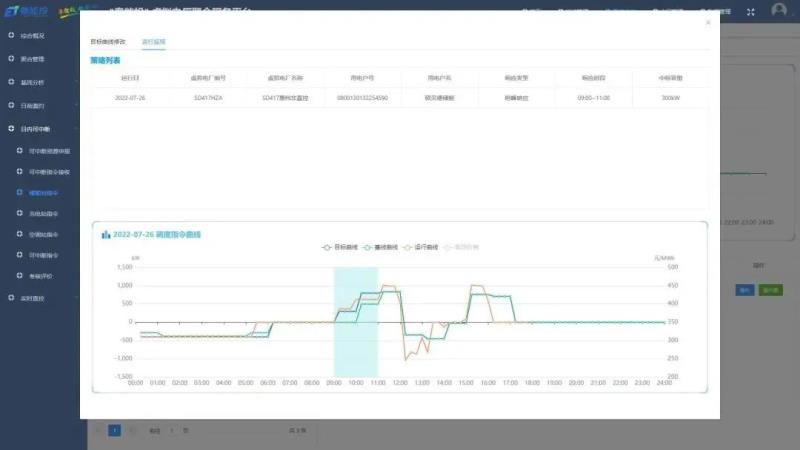800x450 pixels.
Task: Click the blue button in 操作 column
Action: pos(744,289)
